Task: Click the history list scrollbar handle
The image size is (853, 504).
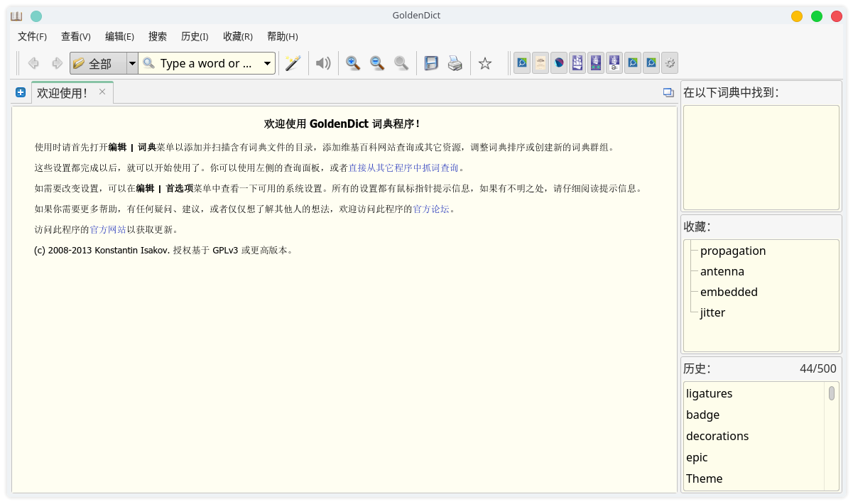Action: coord(832,393)
